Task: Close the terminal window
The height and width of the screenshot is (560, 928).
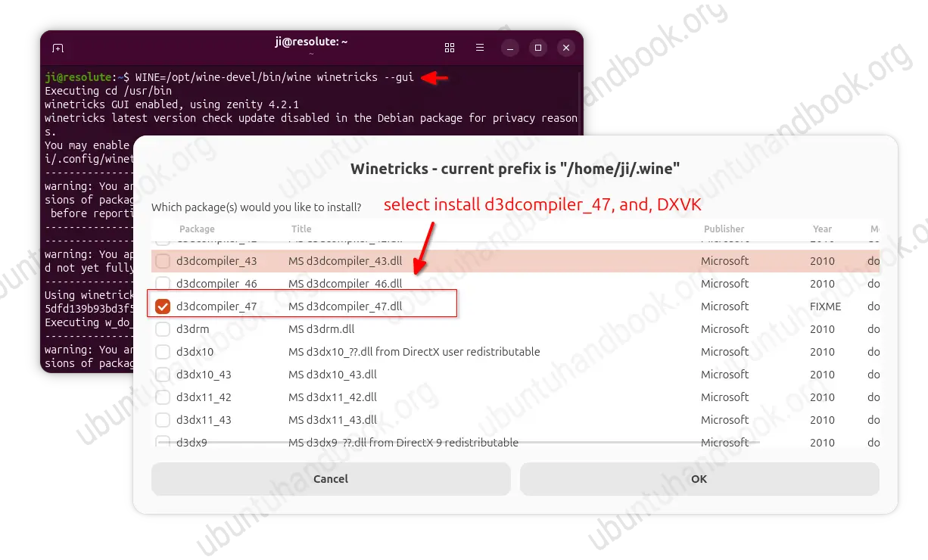Action: (566, 48)
